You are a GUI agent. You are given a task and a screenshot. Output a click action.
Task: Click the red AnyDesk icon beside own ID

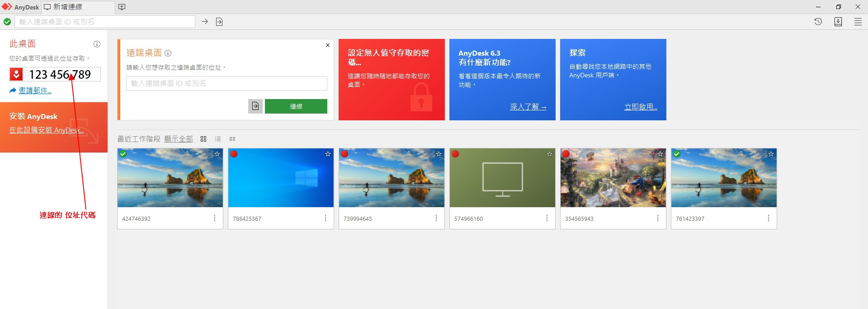click(x=16, y=74)
